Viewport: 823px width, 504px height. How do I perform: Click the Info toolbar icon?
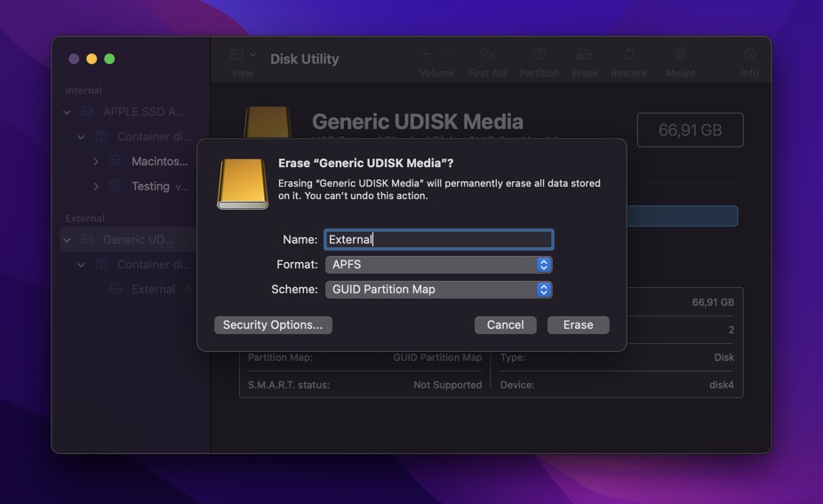749,54
